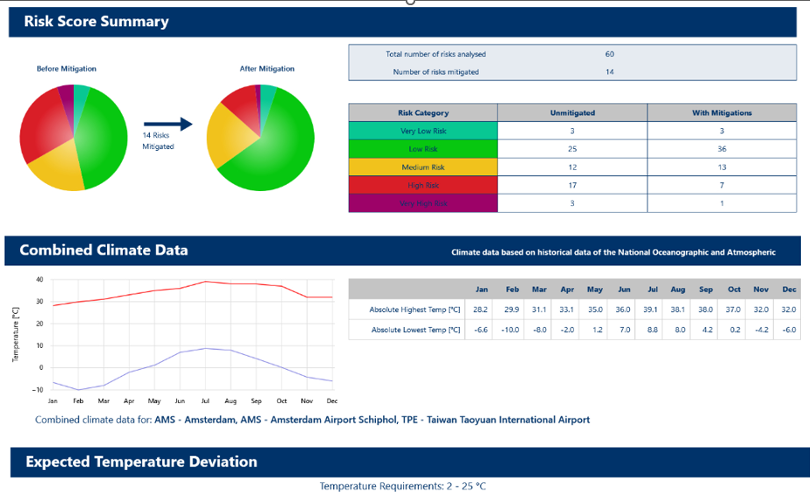Click the Total number of risks analysed row
810x500 pixels.
point(436,54)
